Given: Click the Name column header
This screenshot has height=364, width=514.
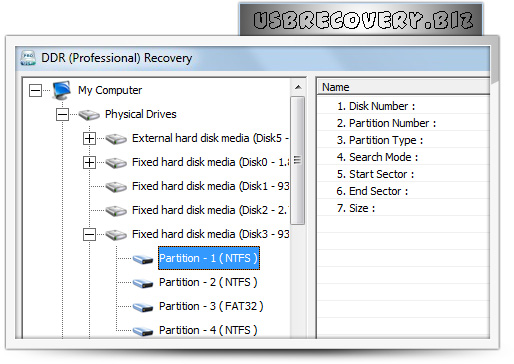Looking at the screenshot, I should [x=403, y=87].
